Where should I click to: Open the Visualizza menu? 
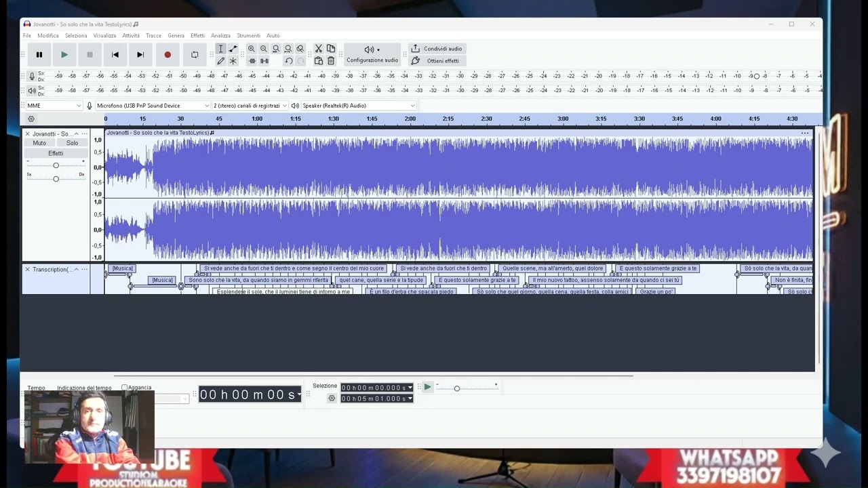point(105,36)
